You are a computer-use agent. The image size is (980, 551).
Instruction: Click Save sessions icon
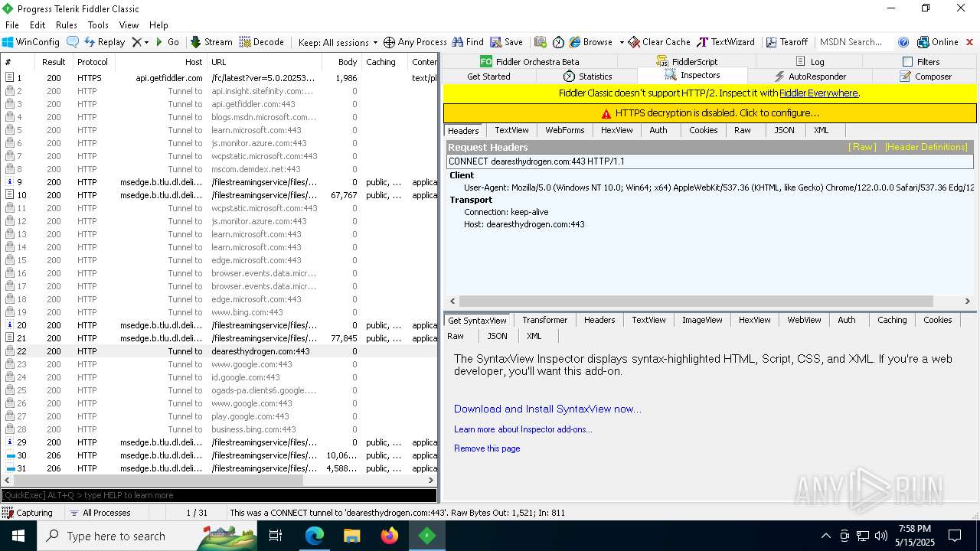coord(507,42)
